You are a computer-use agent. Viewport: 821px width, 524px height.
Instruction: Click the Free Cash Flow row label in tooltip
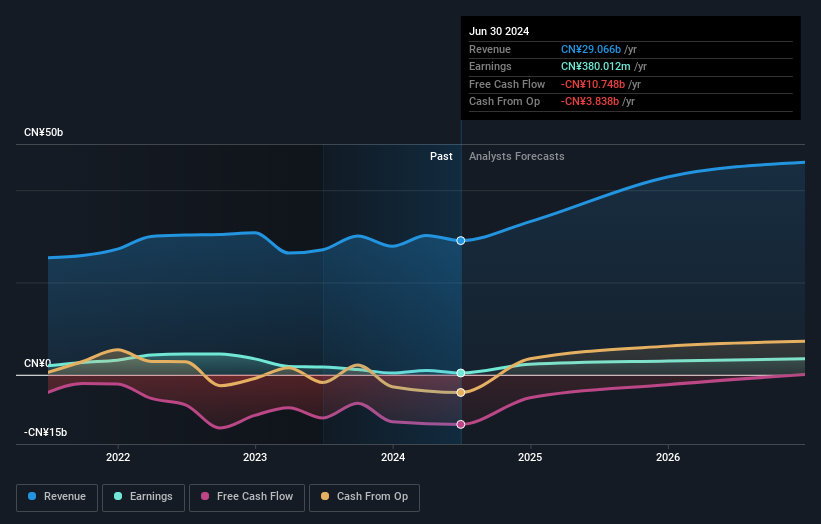pyautogui.click(x=507, y=84)
